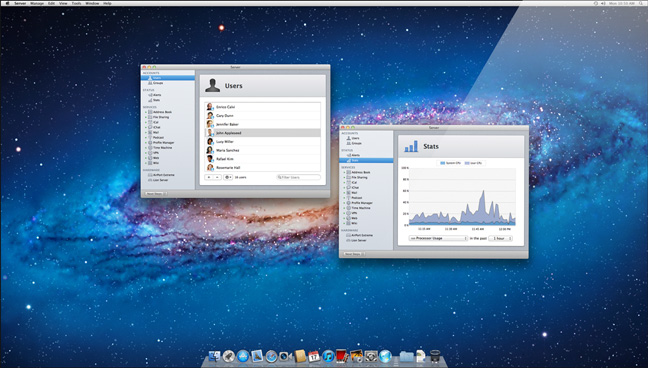The width and height of the screenshot is (648, 368).
Task: Open the Window menu
Action: point(92,3)
